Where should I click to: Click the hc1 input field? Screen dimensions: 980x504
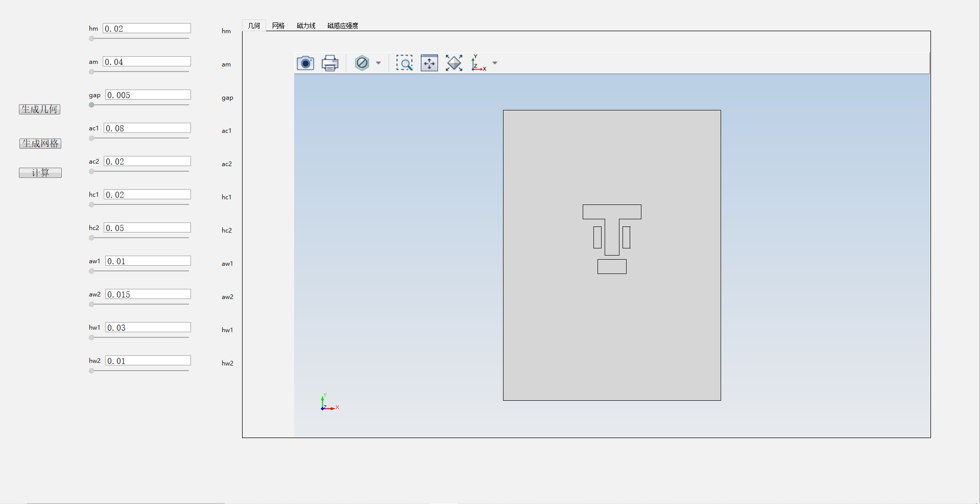pyautogui.click(x=148, y=195)
